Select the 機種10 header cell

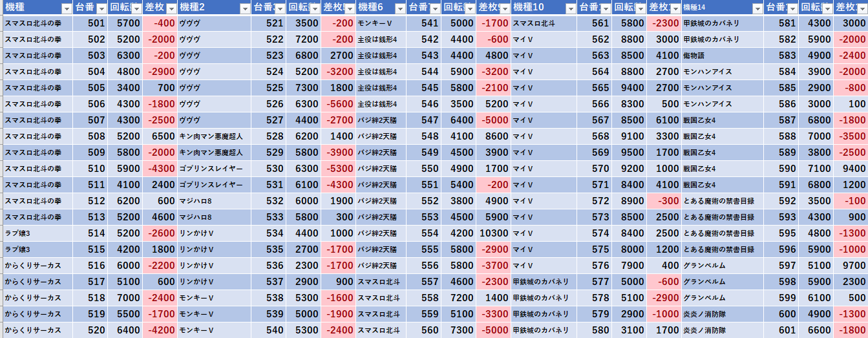544,8
